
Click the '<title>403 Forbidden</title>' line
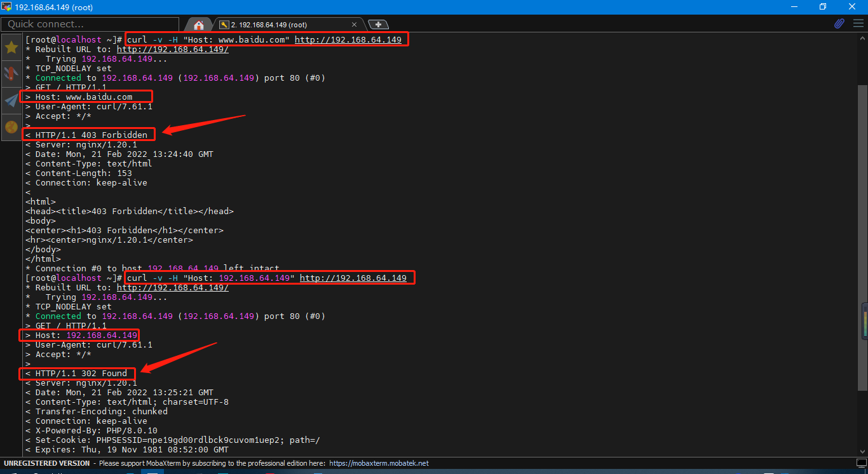(x=130, y=211)
